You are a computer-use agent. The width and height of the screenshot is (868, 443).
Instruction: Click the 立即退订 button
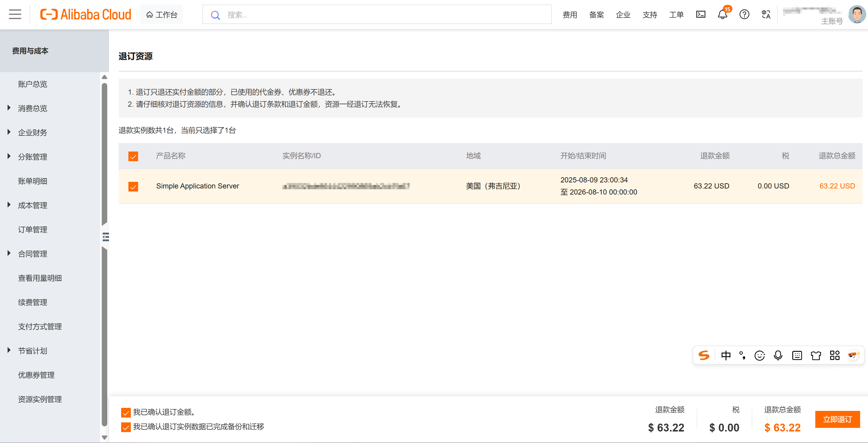837,419
